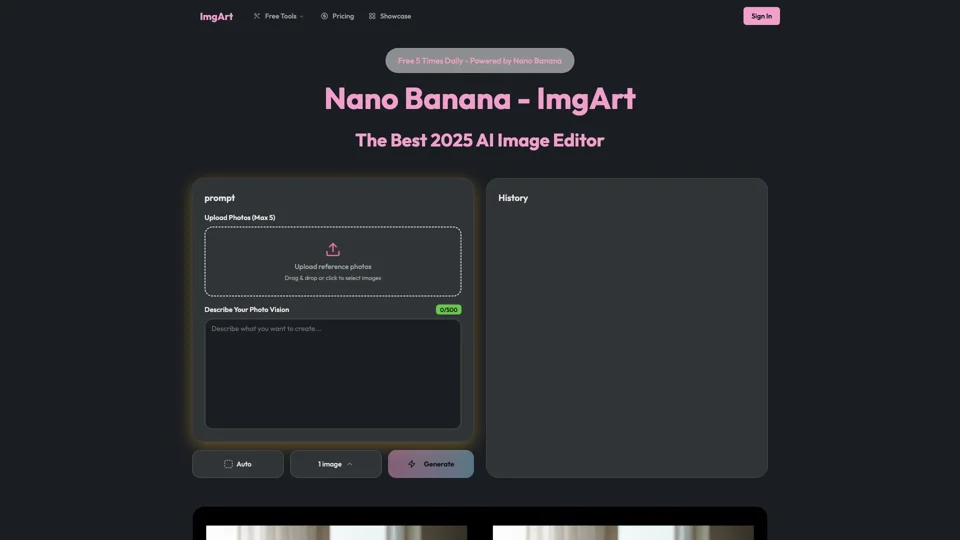Image resolution: width=960 pixels, height=540 pixels.
Task: Focus the Describe what you want to create field
Action: (332, 373)
